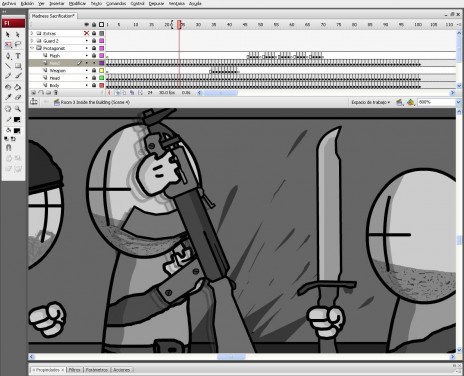Click the black and white default colors button
The height and width of the screenshot is (376, 464).
7,139
